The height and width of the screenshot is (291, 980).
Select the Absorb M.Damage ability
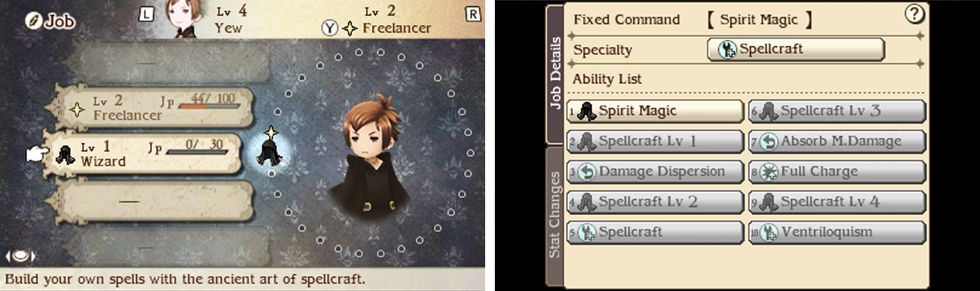coord(837,141)
